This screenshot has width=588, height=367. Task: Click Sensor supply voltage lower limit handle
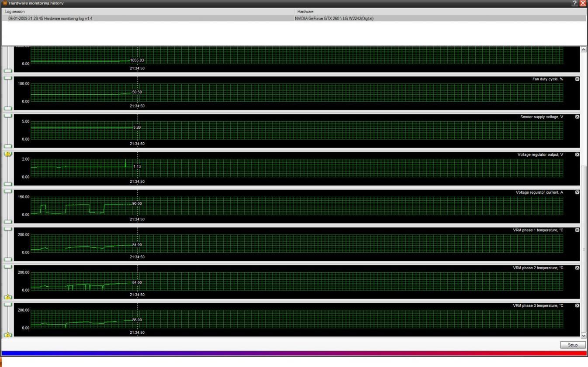click(x=8, y=146)
